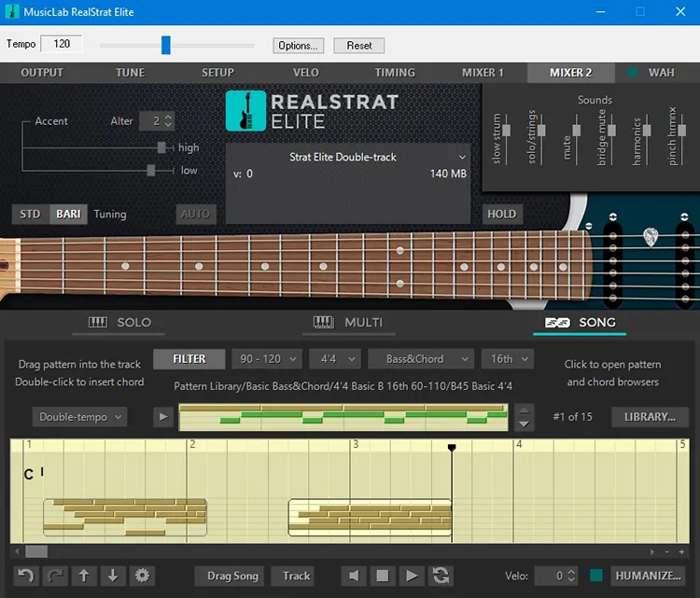Select STD tuning
700x598 pixels.
click(31, 215)
